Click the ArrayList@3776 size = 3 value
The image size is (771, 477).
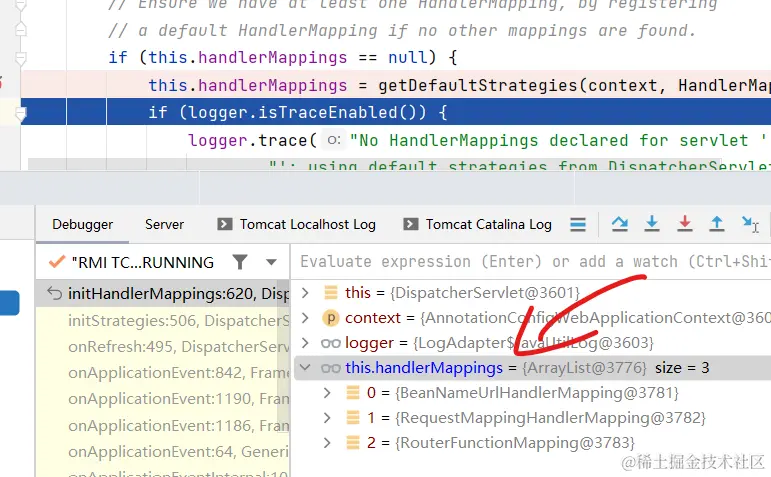(x=616, y=368)
